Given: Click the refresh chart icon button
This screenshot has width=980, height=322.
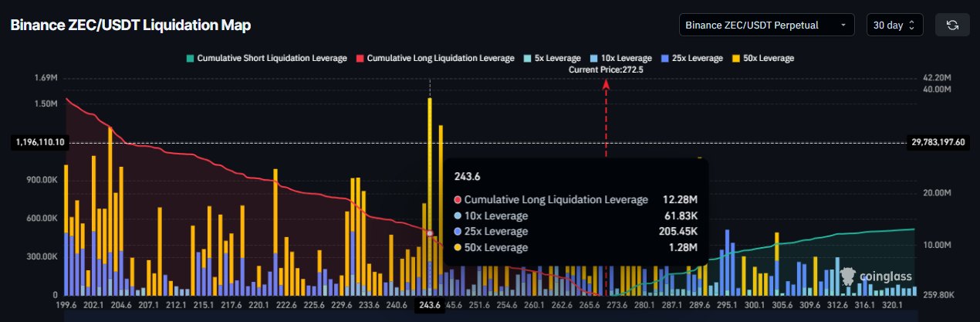Looking at the screenshot, I should click(x=951, y=25).
